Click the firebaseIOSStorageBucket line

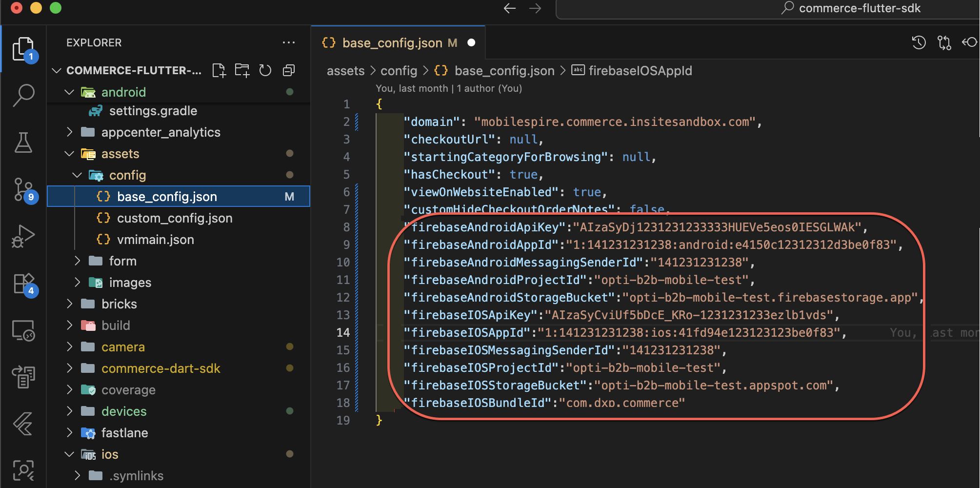click(621, 386)
